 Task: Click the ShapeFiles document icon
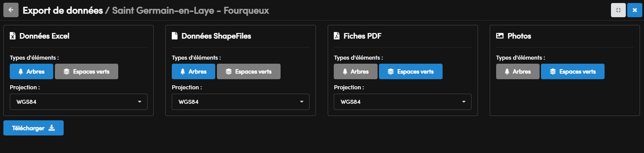174,36
